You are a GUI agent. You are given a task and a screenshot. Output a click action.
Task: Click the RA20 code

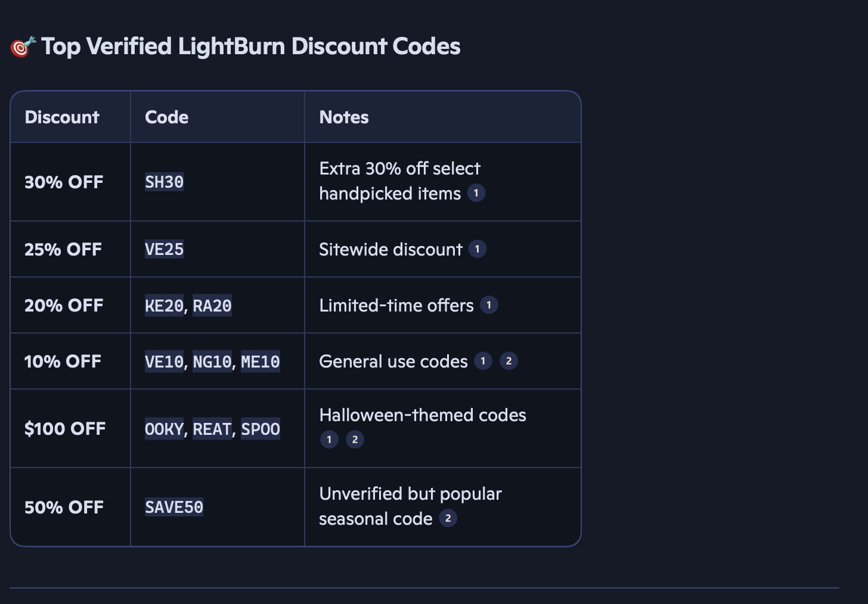pos(212,306)
